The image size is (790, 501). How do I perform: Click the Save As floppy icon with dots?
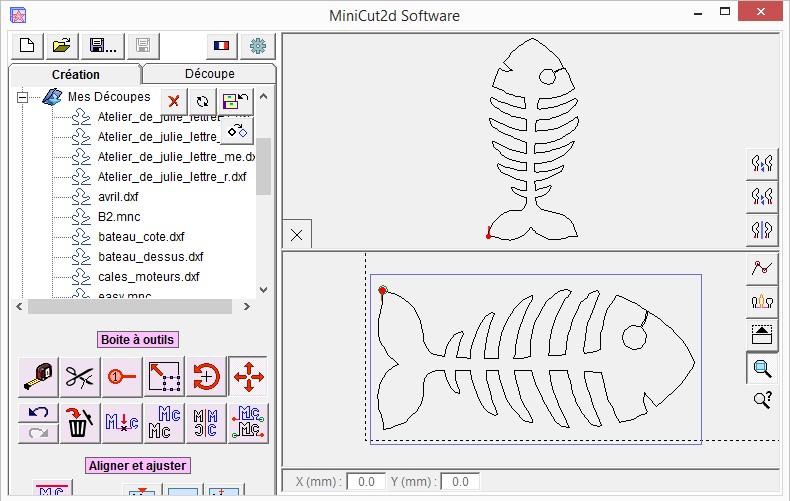(102, 46)
